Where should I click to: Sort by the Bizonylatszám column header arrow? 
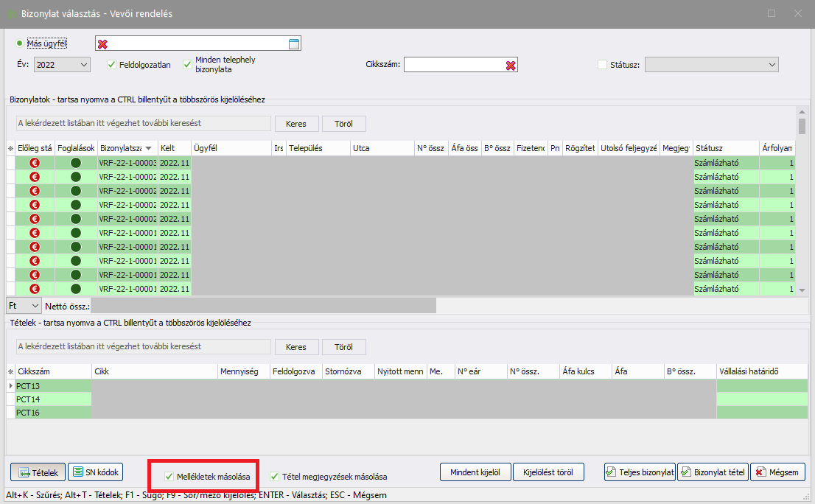(x=148, y=148)
